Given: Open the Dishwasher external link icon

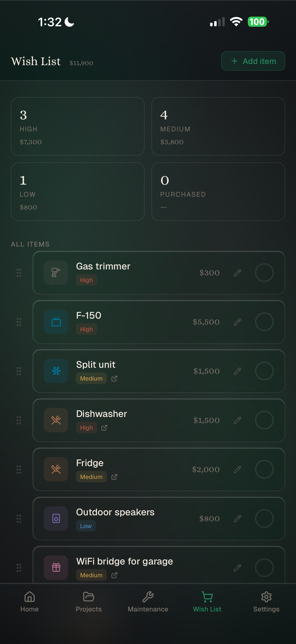Looking at the screenshot, I should pyautogui.click(x=104, y=428).
